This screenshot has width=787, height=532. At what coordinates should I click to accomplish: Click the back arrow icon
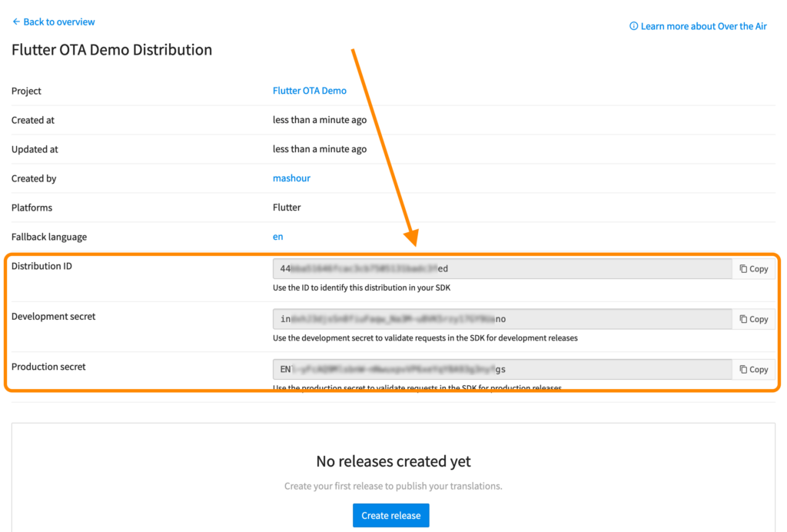[16, 22]
